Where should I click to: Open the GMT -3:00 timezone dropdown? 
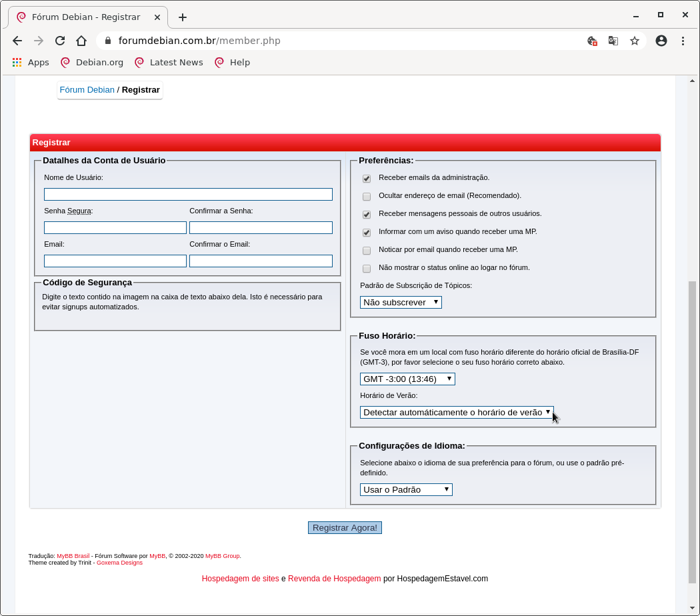[407, 379]
